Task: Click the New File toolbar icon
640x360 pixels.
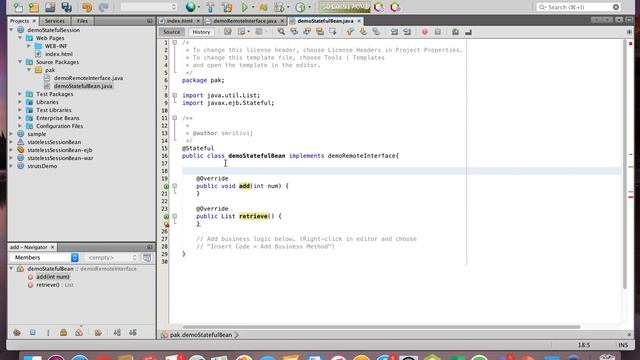Action: [18, 7]
